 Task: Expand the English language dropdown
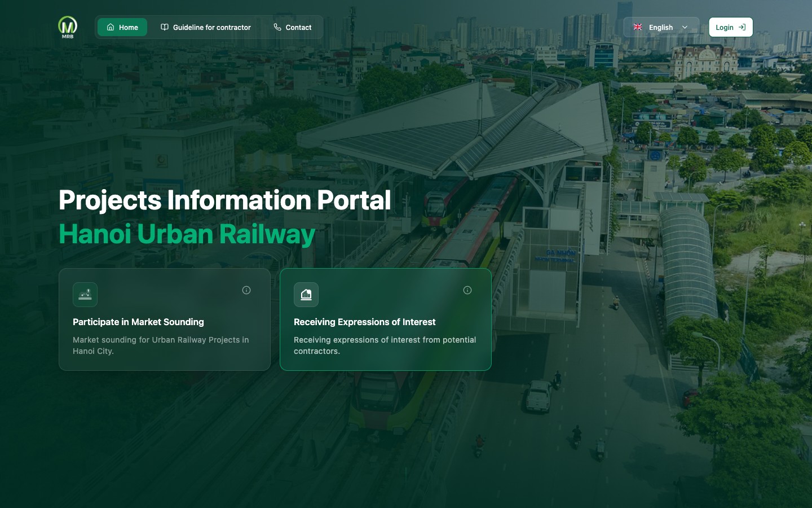coord(661,27)
